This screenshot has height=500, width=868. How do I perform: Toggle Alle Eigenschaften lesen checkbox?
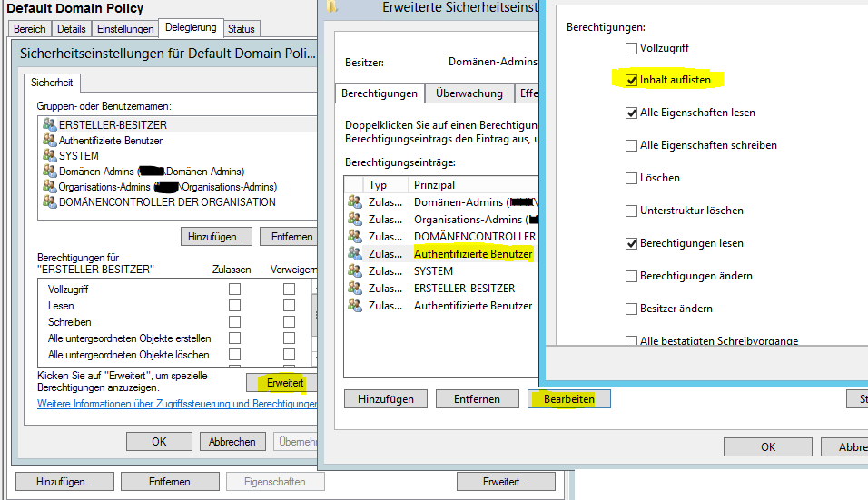(x=631, y=113)
